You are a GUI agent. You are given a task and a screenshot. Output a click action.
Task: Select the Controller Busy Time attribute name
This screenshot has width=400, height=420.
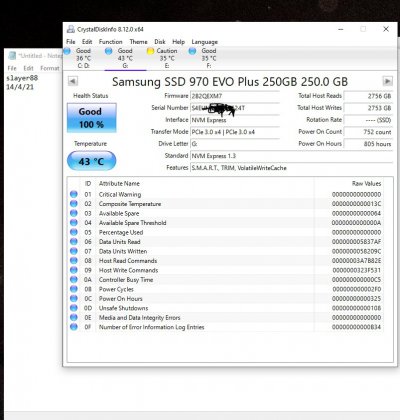point(126,280)
